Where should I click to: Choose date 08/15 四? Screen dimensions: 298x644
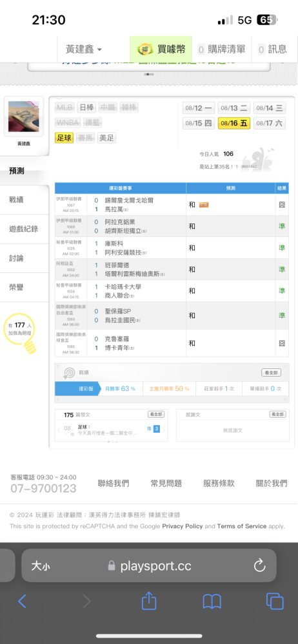tap(199, 123)
